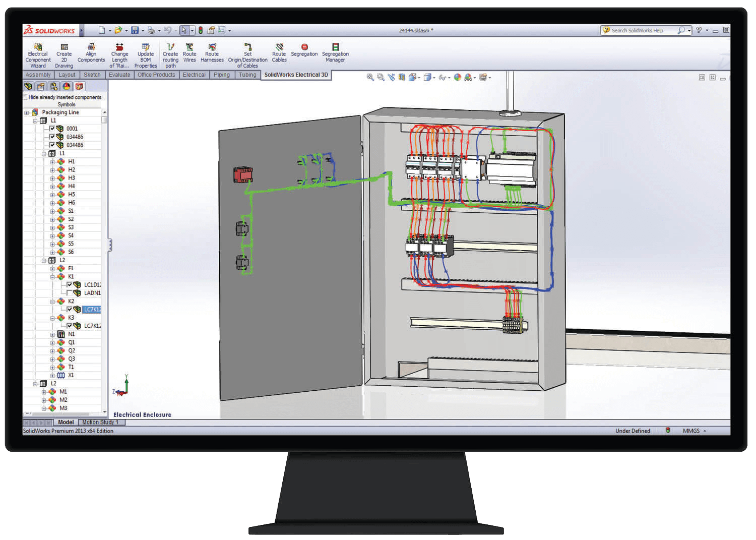This screenshot has height=540, width=756.
Task: Click Update BOM Properties
Action: coord(146,55)
